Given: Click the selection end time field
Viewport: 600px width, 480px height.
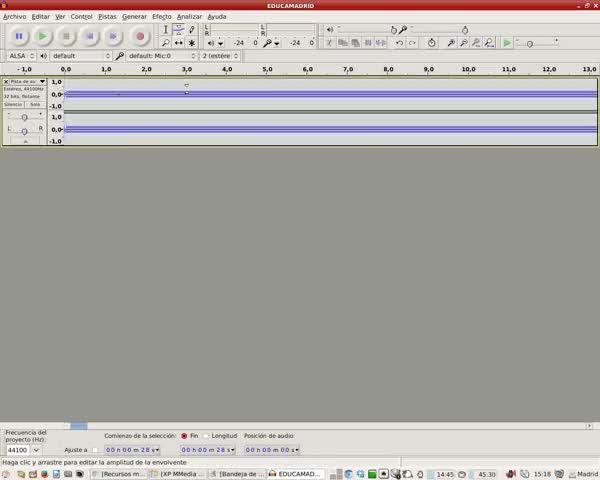Looking at the screenshot, I should pos(207,450).
